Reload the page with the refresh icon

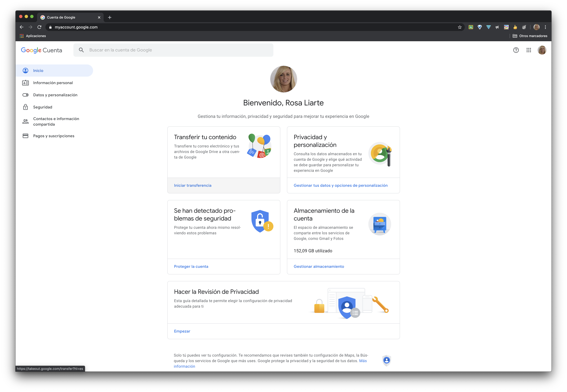39,27
